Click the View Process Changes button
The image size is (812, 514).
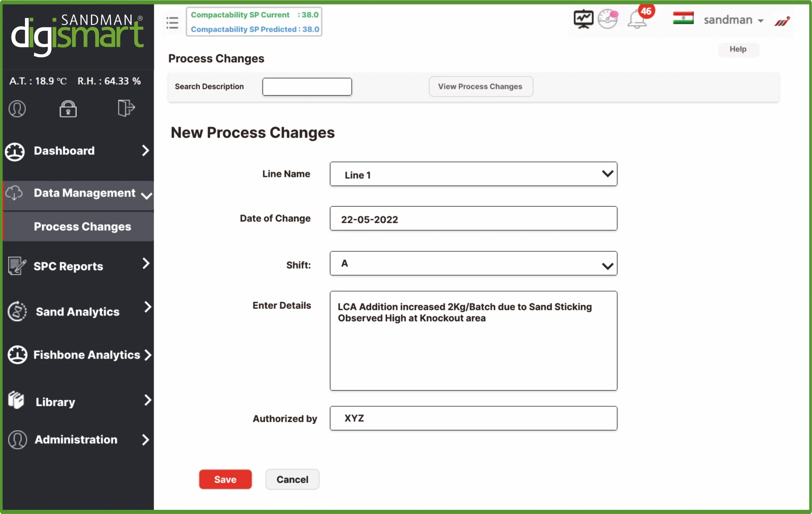[x=480, y=86]
